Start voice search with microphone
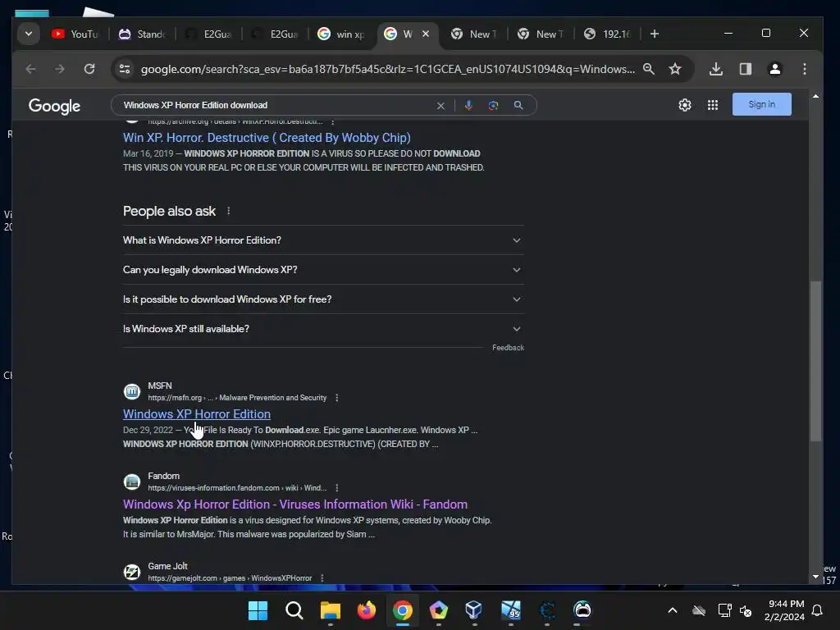 point(468,106)
